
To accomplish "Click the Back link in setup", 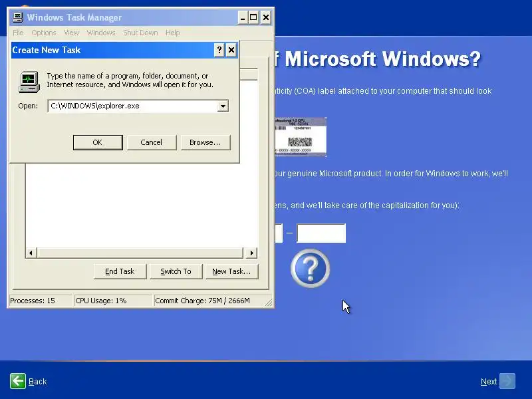I will [x=38, y=382].
